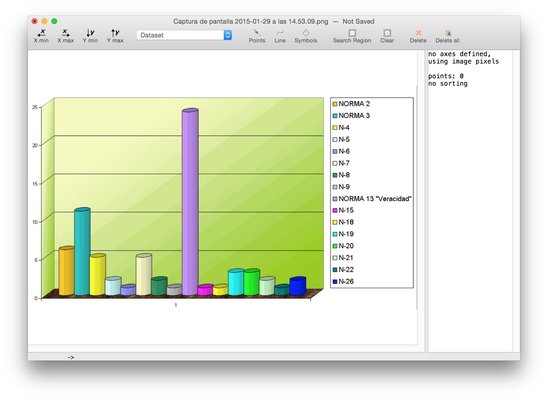The height and width of the screenshot is (400, 548).
Task: Select the Line tool
Action: pyautogui.click(x=280, y=36)
